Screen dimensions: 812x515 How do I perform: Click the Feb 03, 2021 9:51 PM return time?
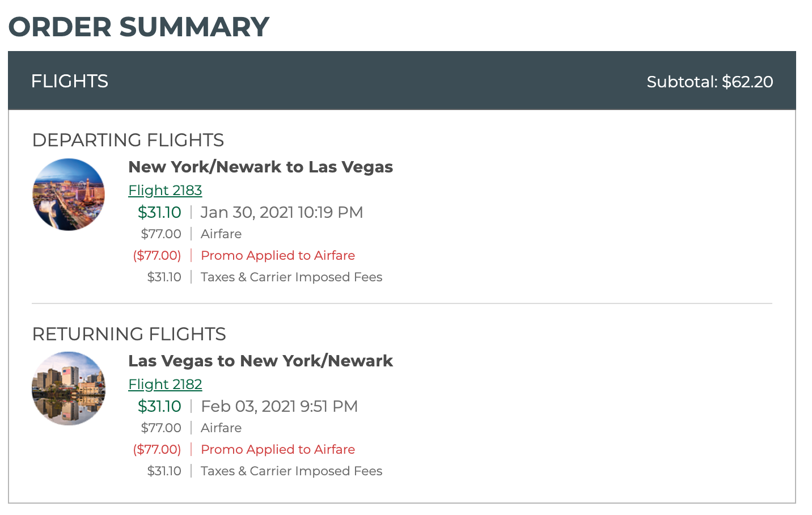[x=280, y=406]
